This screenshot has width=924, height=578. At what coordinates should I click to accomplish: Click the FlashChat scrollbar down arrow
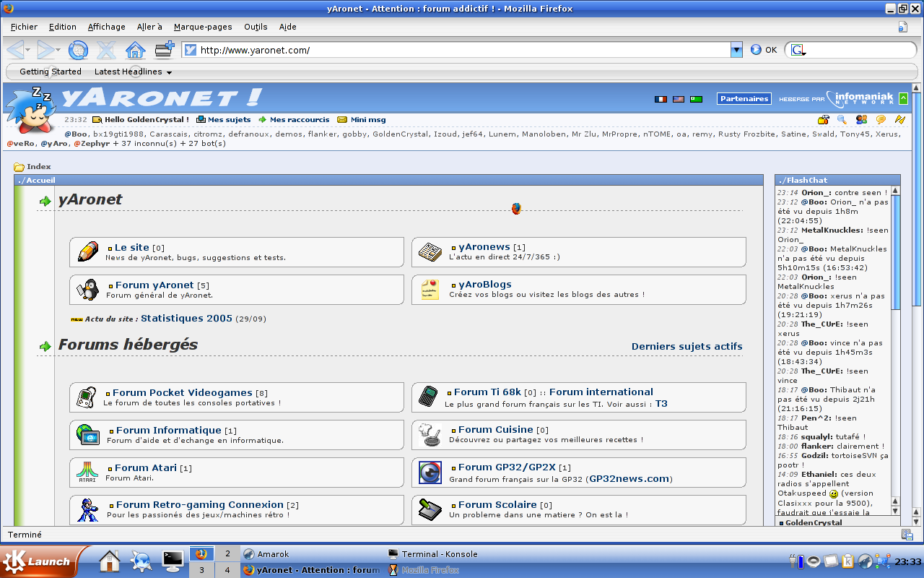(896, 511)
